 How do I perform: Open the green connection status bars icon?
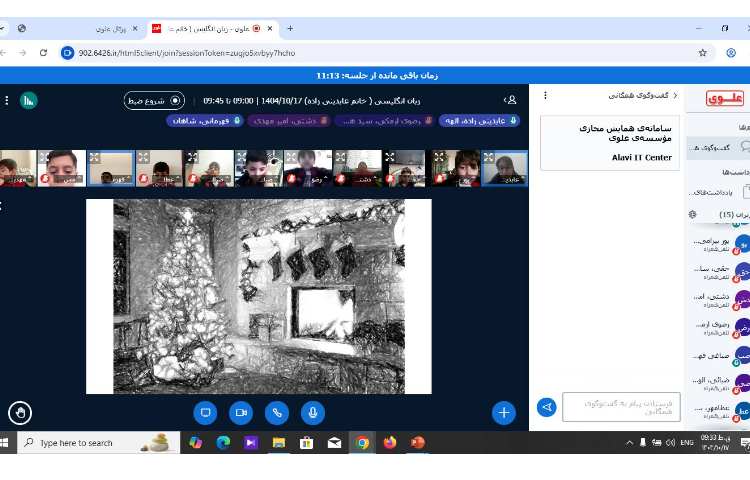click(x=29, y=100)
